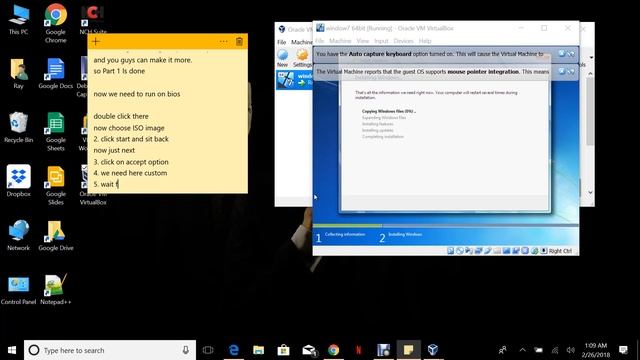Image resolution: width=640 pixels, height=360 pixels.
Task: Open Microsoft Store from the taskbar
Action: tap(283, 350)
